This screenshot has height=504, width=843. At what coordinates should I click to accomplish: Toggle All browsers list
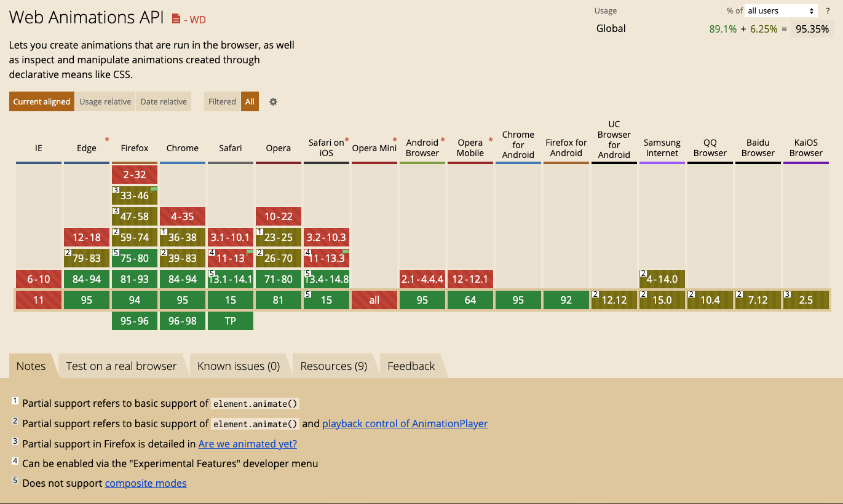(250, 101)
